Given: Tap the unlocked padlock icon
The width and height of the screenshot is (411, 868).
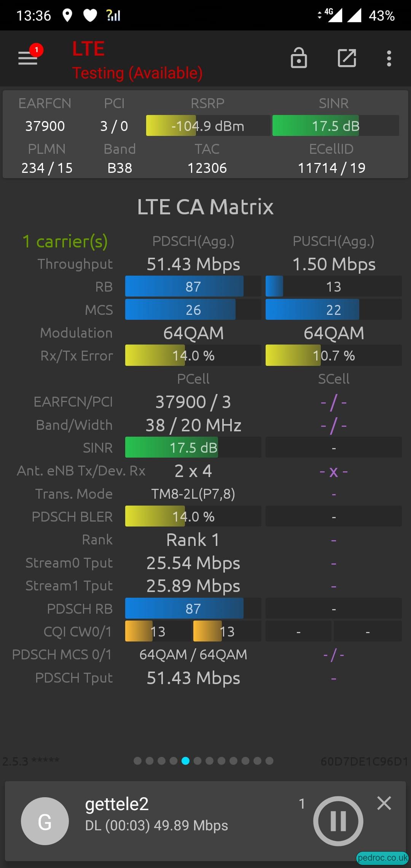Looking at the screenshot, I should pyautogui.click(x=299, y=58).
